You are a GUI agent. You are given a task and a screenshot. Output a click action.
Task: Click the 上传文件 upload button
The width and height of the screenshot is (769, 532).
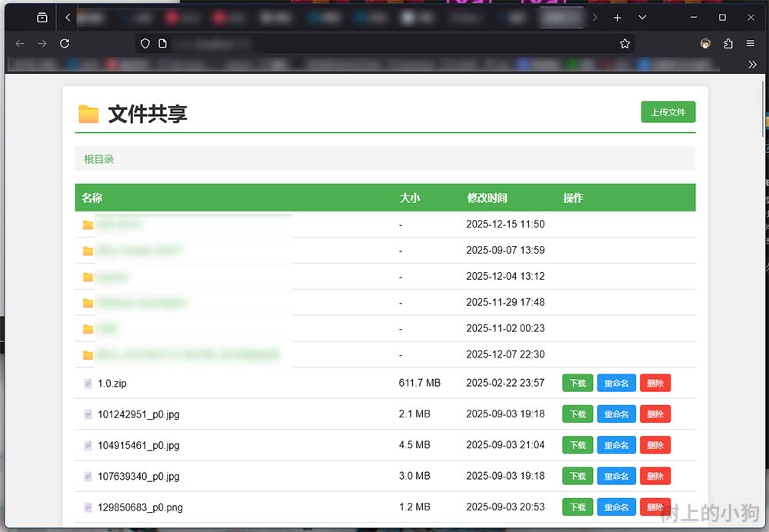667,112
